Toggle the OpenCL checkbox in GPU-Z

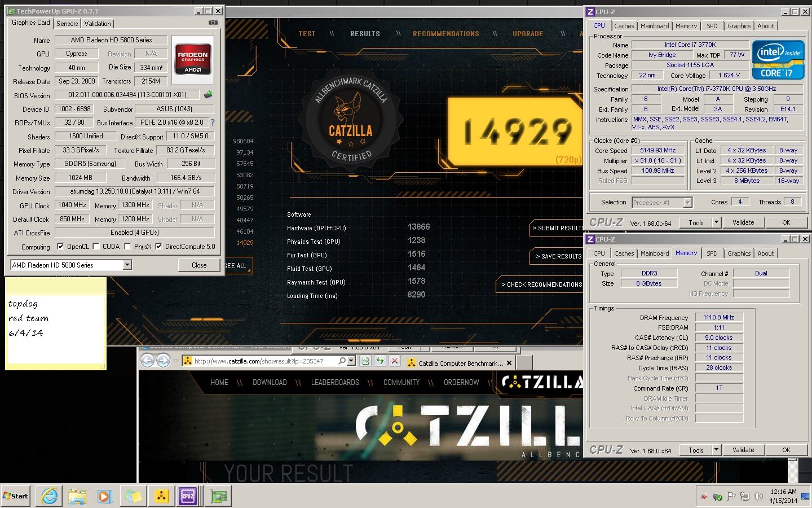(x=60, y=246)
